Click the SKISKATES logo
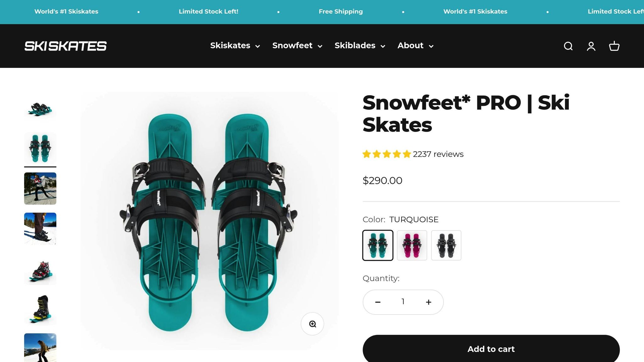Viewport: 644px width, 362px height. pos(65,46)
